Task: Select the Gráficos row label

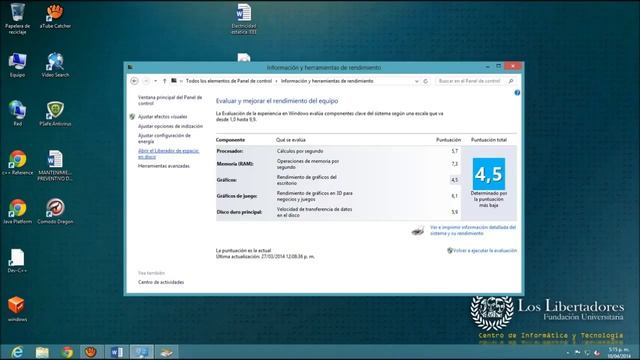Action: click(227, 180)
